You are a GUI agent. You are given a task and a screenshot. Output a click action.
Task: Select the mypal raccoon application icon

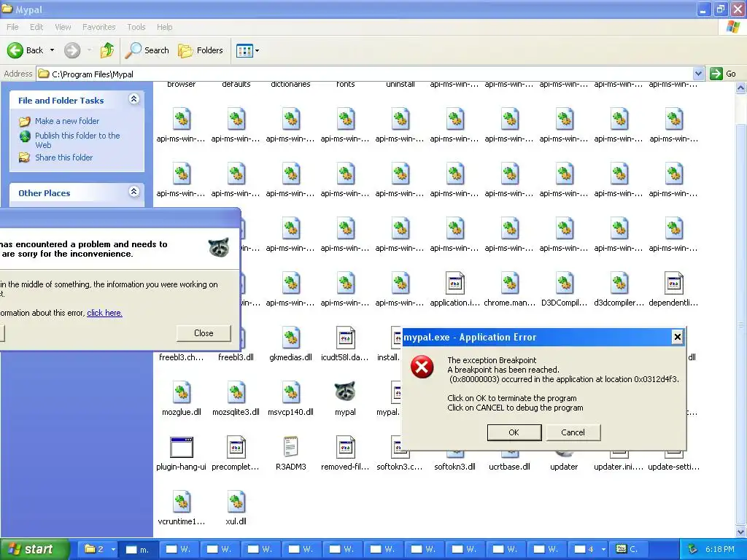coord(345,392)
